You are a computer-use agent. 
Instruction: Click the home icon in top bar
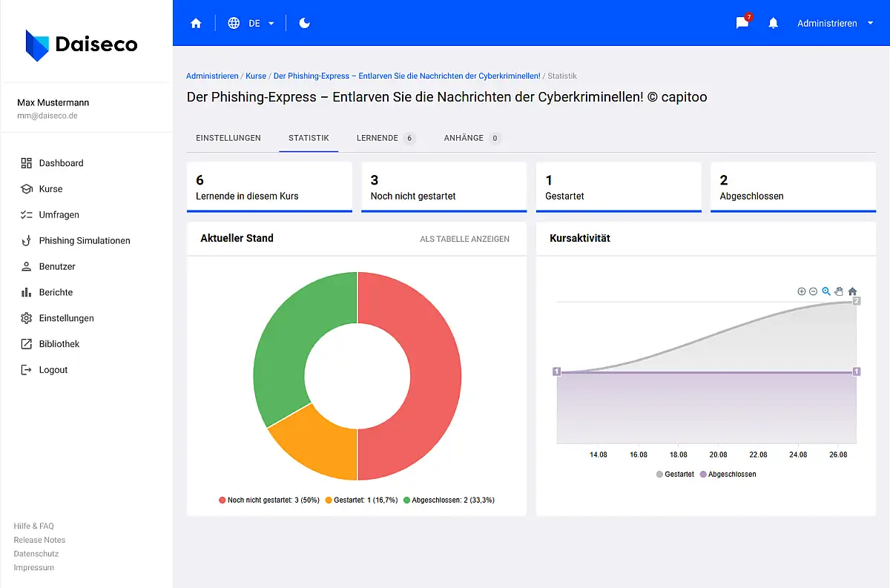(196, 23)
